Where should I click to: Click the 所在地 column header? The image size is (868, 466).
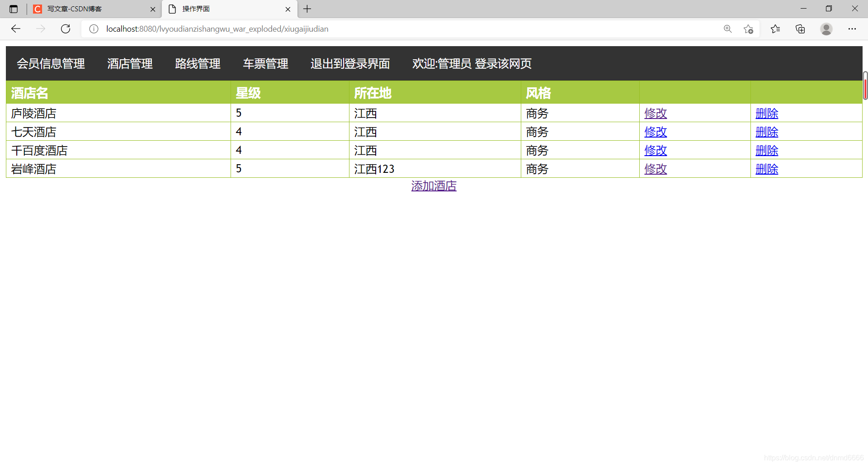coord(435,93)
